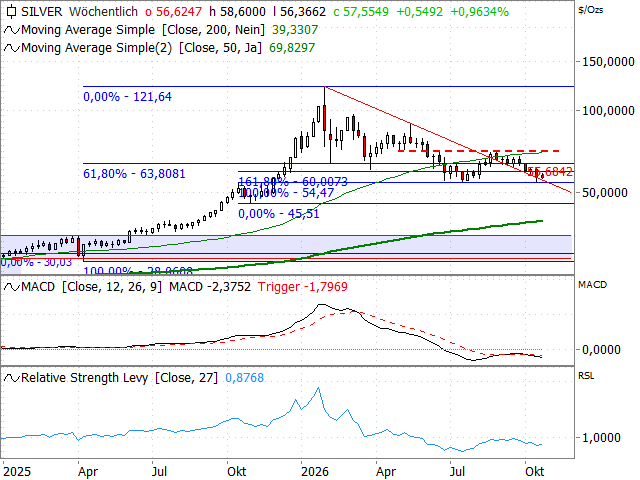Click the Jul label after 2026

click(457, 472)
